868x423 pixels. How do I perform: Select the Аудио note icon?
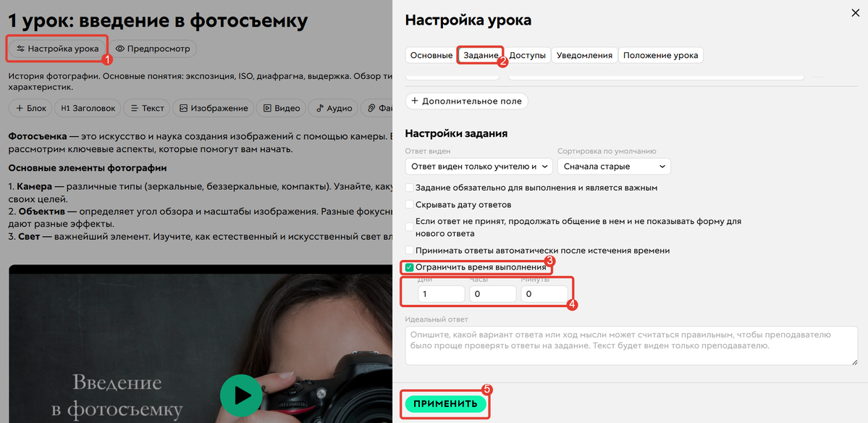coord(320,108)
